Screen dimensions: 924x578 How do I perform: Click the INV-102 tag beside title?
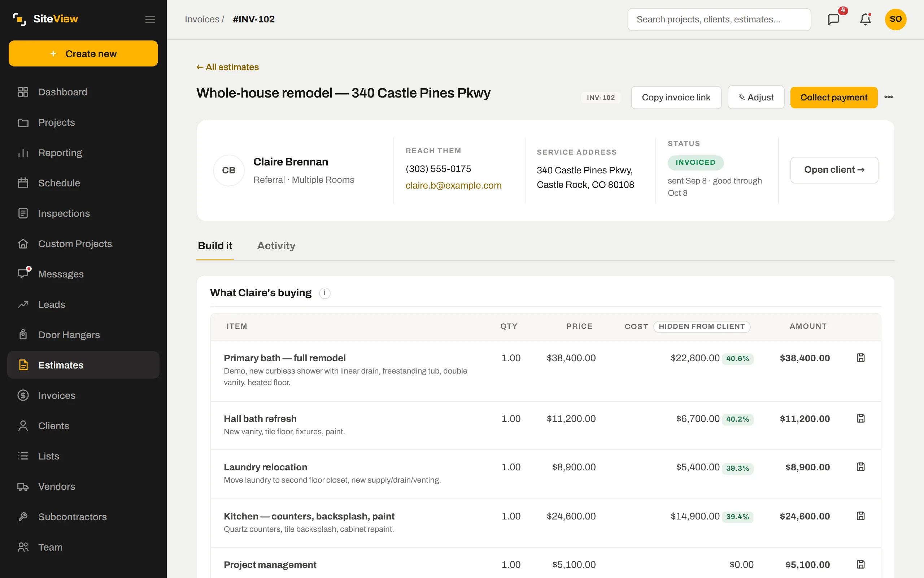[601, 98]
